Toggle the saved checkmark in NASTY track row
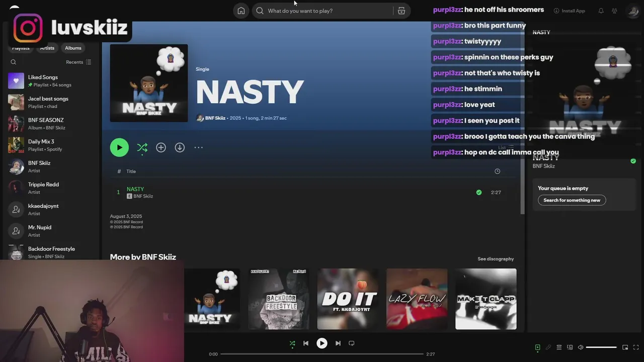 tap(479, 192)
